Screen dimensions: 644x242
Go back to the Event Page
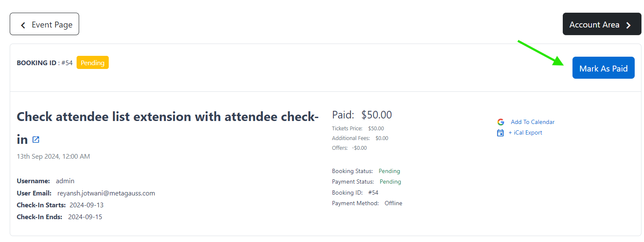point(44,24)
